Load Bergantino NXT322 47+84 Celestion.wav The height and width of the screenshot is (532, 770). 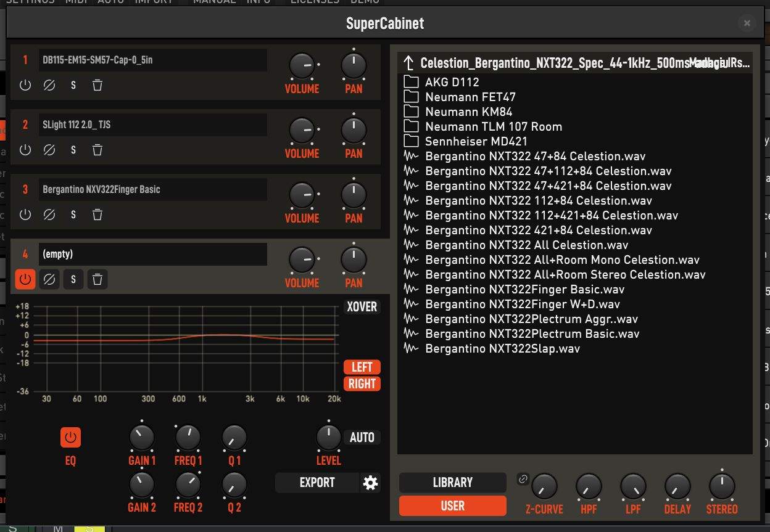[x=574, y=156]
